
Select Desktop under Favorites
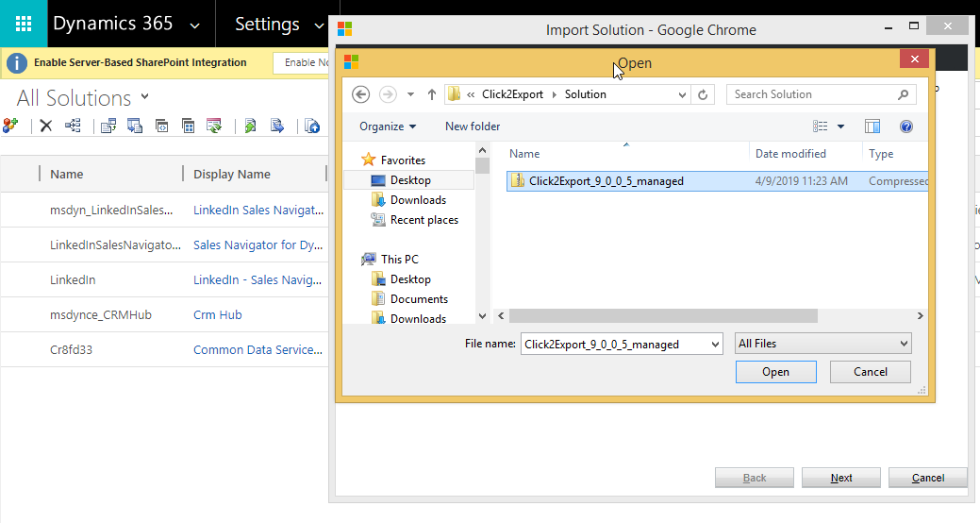click(410, 180)
